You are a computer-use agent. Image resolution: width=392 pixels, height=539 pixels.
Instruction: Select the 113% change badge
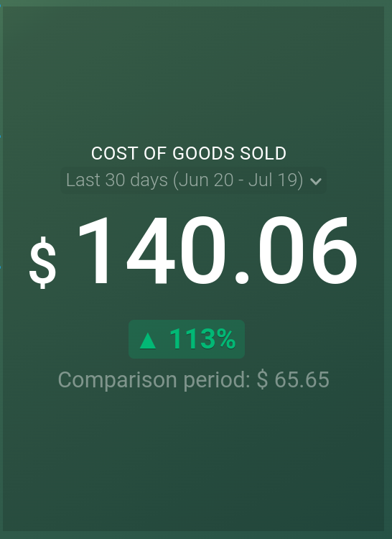click(x=187, y=339)
